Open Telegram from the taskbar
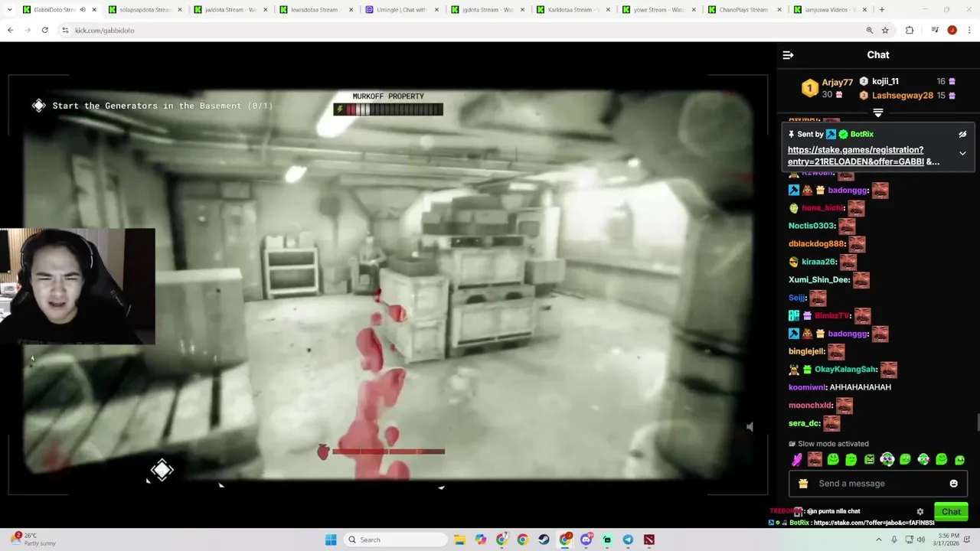The width and height of the screenshot is (980, 551). pyautogui.click(x=628, y=540)
